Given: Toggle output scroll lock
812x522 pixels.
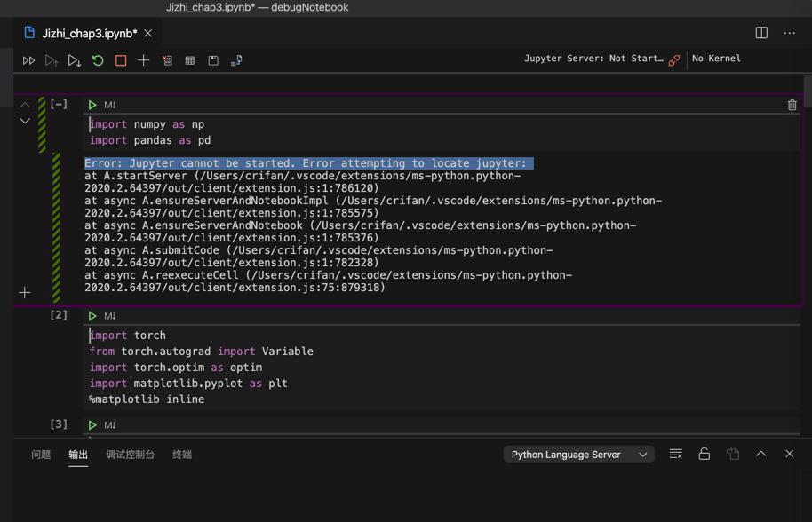Looking at the screenshot, I should (x=705, y=454).
